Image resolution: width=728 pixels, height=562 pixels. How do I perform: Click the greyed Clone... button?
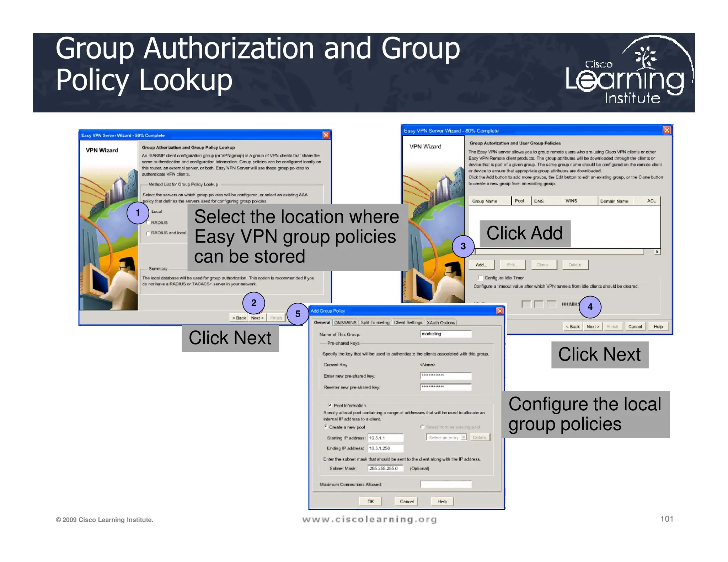coord(544,265)
